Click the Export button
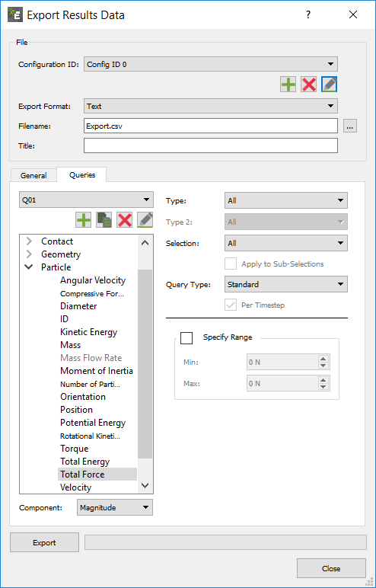The width and height of the screenshot is (376, 588). [44, 542]
